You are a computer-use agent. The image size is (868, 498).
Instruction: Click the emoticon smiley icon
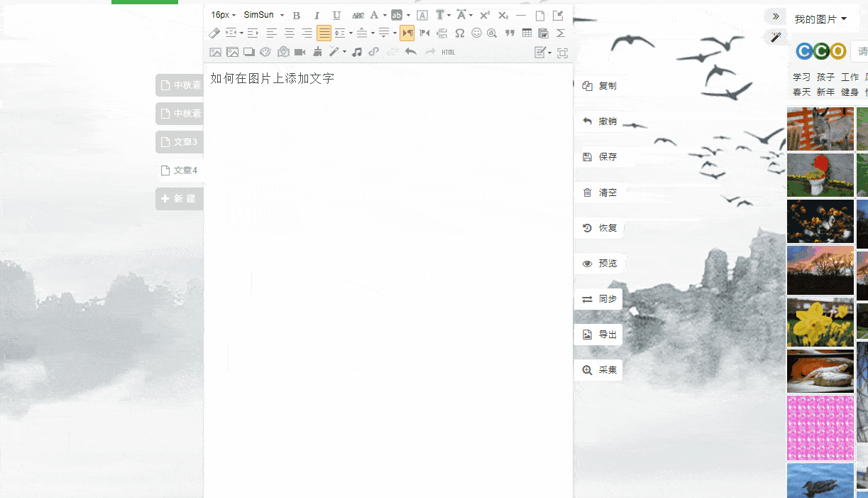(476, 33)
